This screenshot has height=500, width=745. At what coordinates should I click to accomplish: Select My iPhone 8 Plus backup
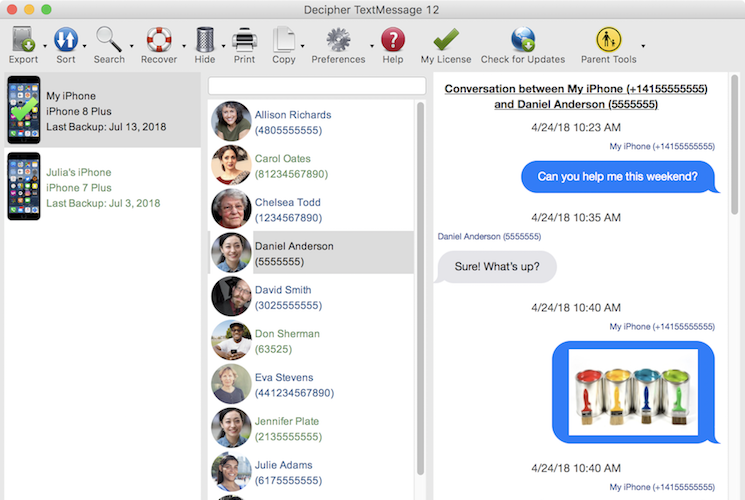pos(100,111)
